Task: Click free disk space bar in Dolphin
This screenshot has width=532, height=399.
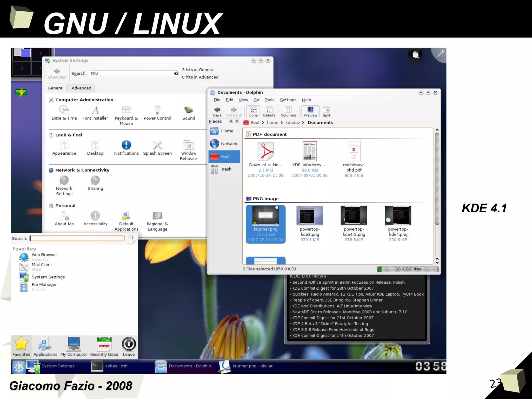Action: [408, 269]
